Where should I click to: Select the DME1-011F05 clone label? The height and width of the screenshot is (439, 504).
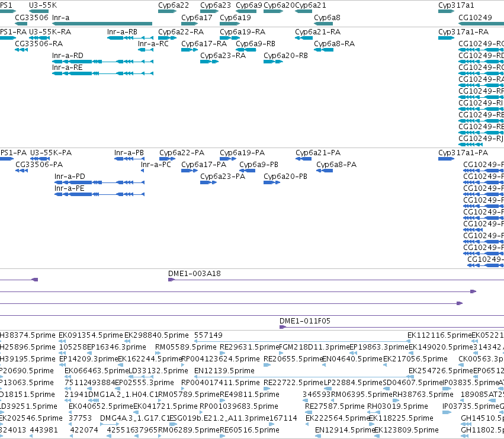tap(305, 321)
